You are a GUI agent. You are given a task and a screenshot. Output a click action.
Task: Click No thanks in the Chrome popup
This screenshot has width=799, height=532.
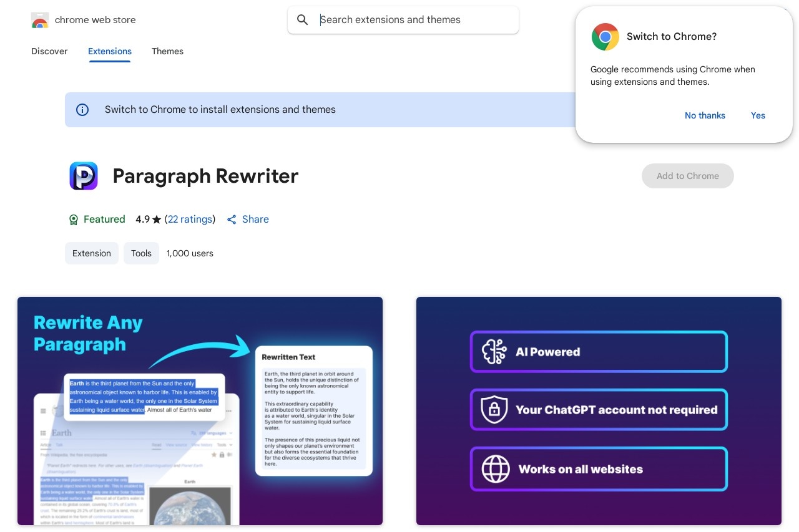[705, 115]
